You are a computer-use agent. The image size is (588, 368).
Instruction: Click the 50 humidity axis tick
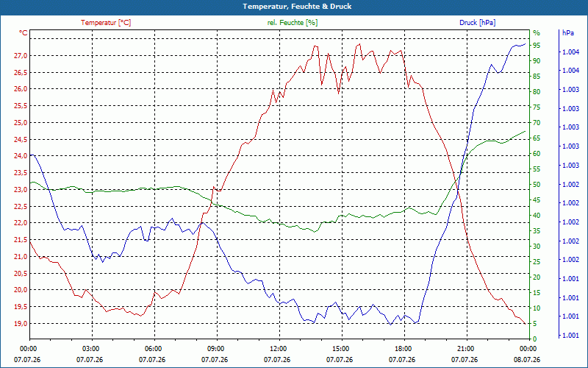click(x=537, y=185)
